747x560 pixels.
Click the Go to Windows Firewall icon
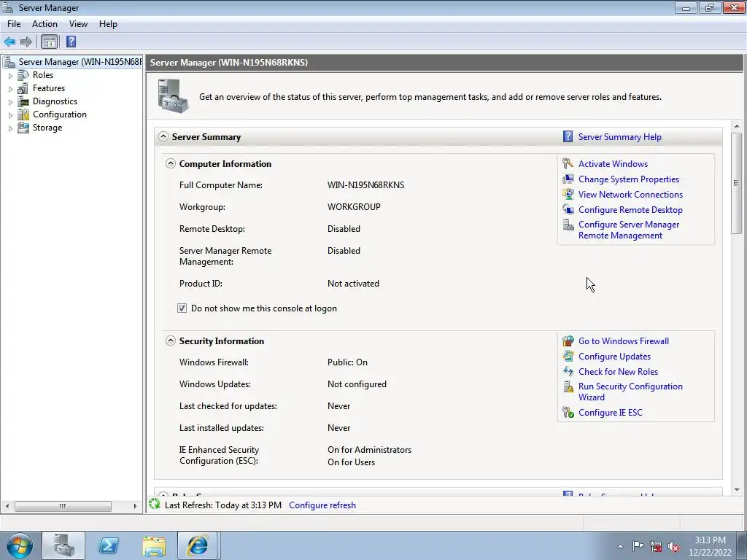tap(568, 341)
